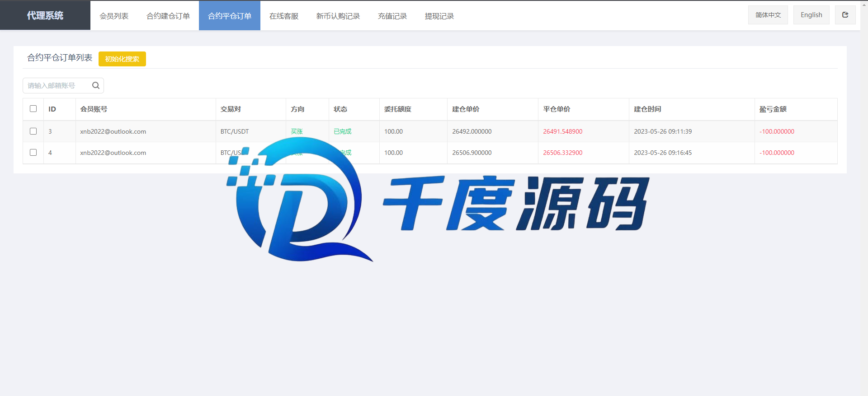Image resolution: width=868 pixels, height=396 pixels.
Task: Click opening price 26492.000000
Action: [x=472, y=131]
